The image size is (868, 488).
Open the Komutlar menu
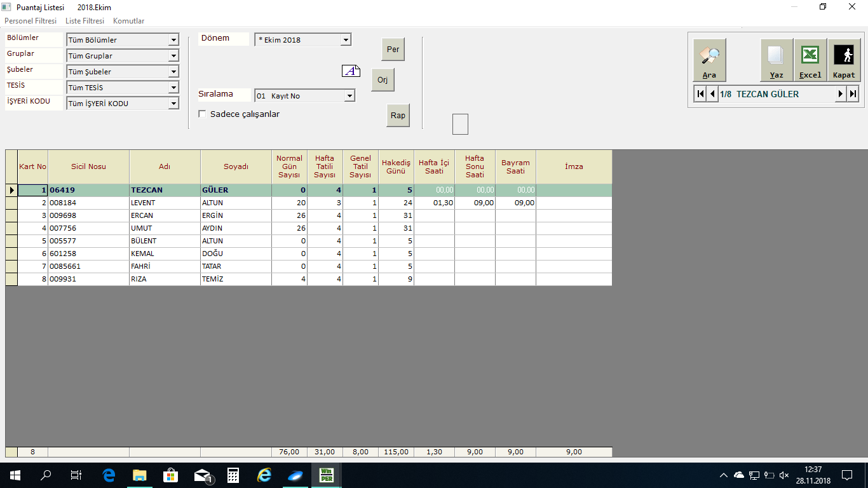(x=128, y=21)
